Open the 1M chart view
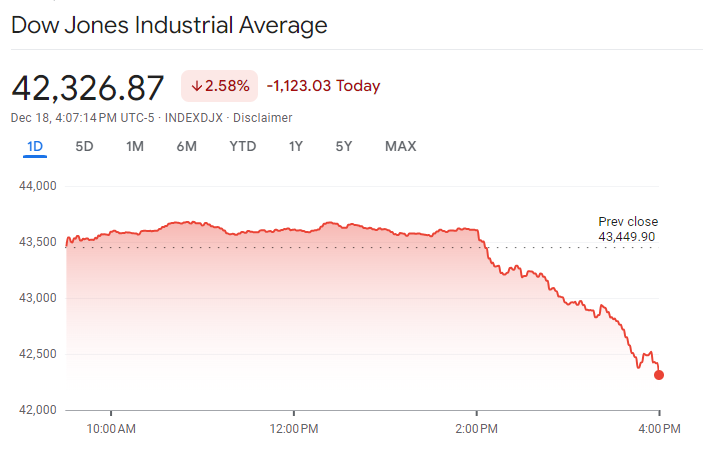Image resolution: width=703 pixels, height=452 pixels. coord(135,147)
